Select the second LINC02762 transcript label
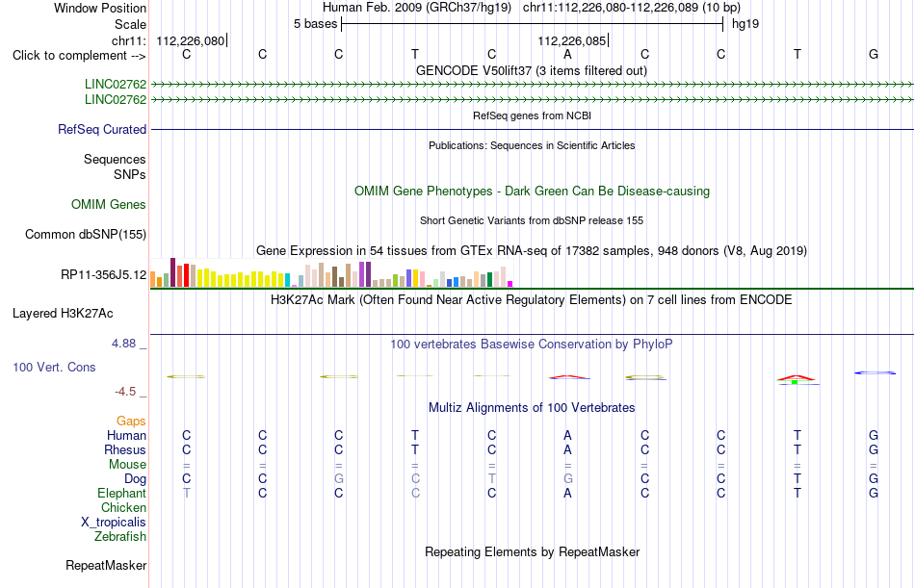 coord(116,99)
